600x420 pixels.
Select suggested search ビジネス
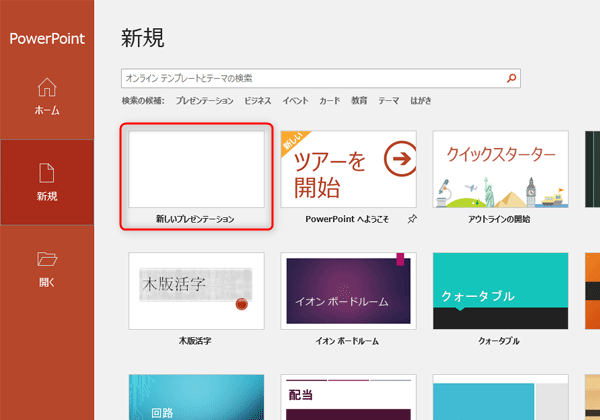pos(258,101)
